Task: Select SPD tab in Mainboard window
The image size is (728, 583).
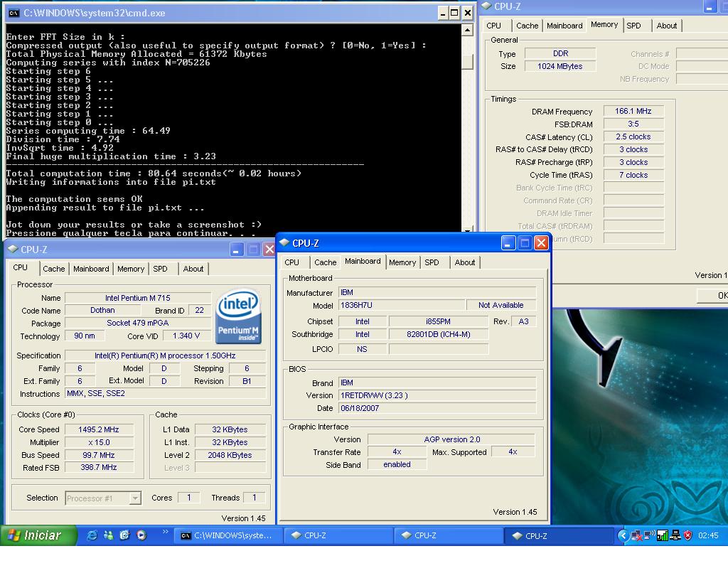Action: (x=432, y=262)
